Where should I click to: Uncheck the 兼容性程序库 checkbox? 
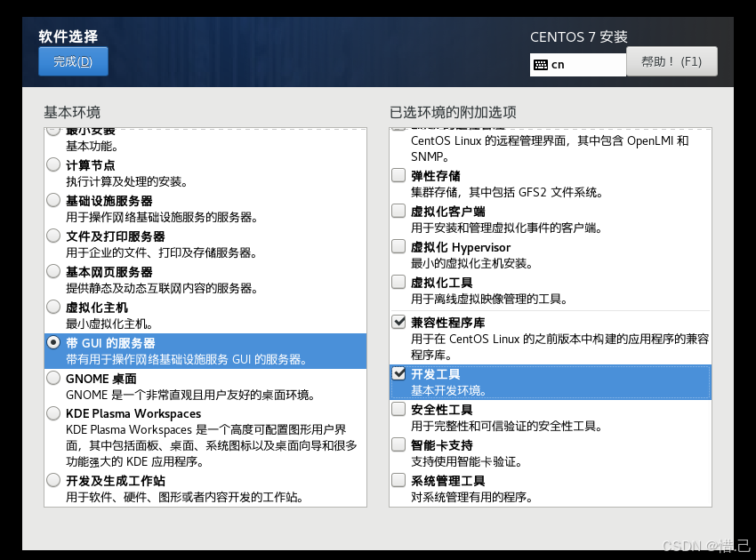(398, 322)
